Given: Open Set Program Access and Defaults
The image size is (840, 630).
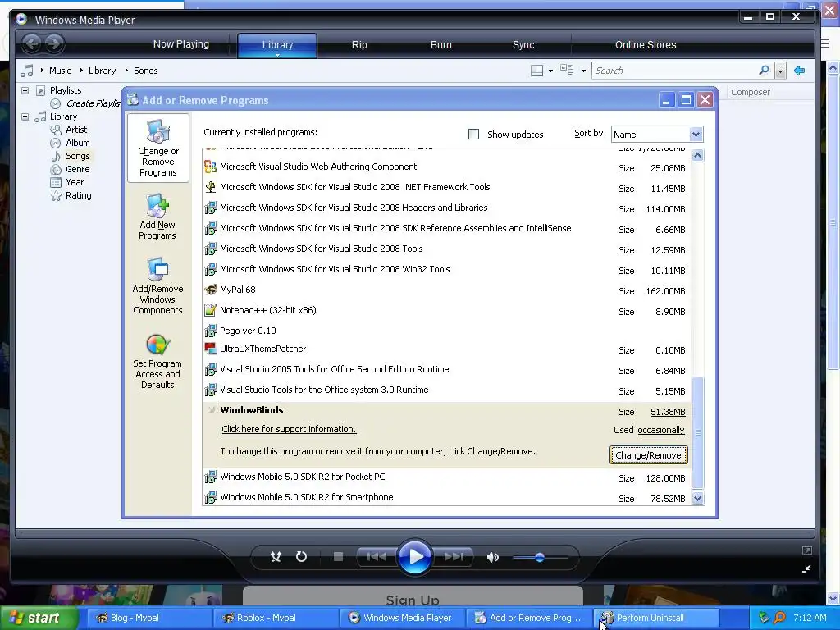Looking at the screenshot, I should coord(157,362).
